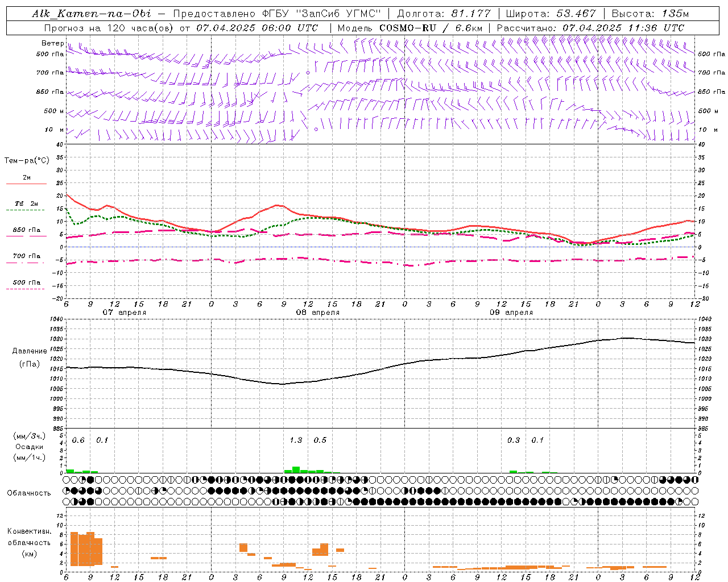This screenshot has width=728, height=582.
Task: Click the Ветер wind panel label
Action: [x=52, y=43]
